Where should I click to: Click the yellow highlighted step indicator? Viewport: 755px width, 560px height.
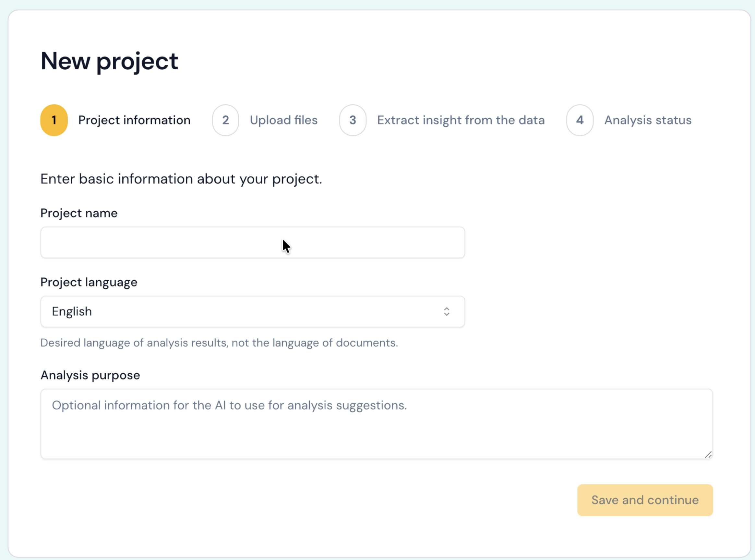click(x=54, y=120)
